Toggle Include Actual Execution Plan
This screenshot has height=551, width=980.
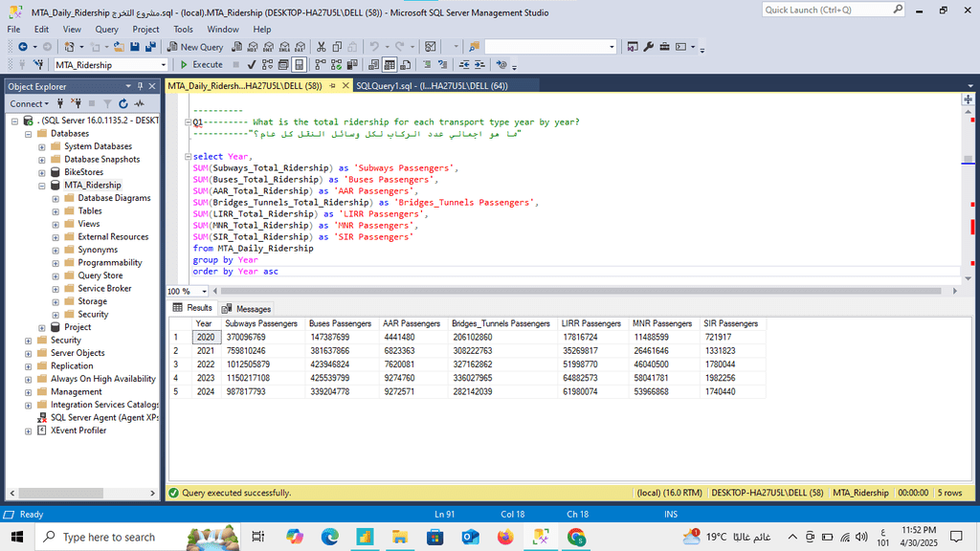pos(321,65)
